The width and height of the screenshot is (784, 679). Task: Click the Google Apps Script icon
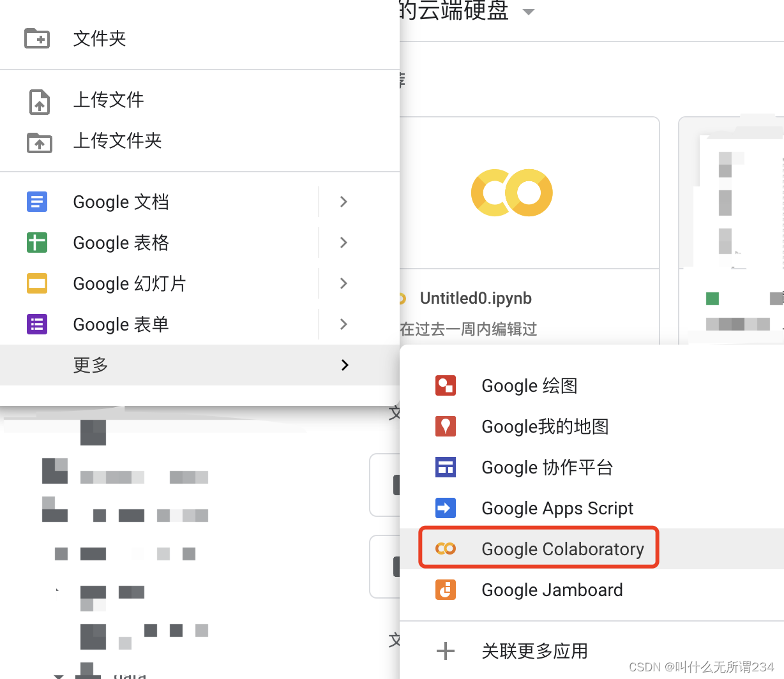(x=446, y=508)
